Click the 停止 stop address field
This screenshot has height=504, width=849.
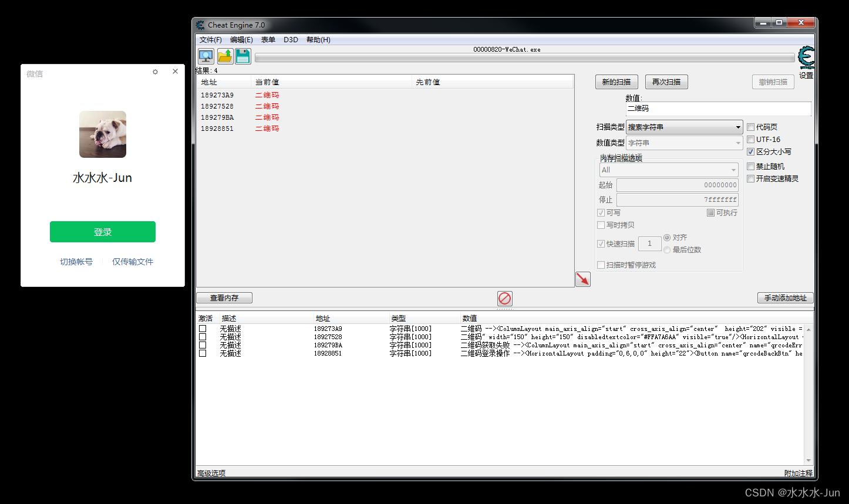pyautogui.click(x=678, y=199)
